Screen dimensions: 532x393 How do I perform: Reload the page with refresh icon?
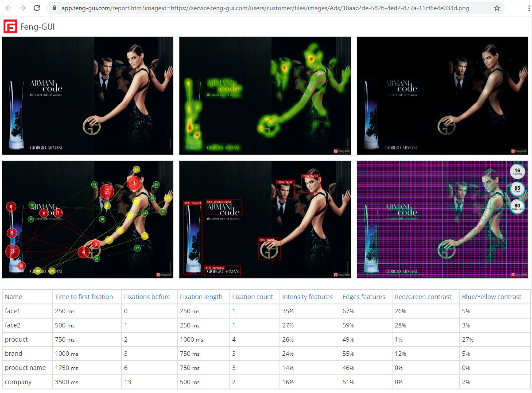click(37, 8)
